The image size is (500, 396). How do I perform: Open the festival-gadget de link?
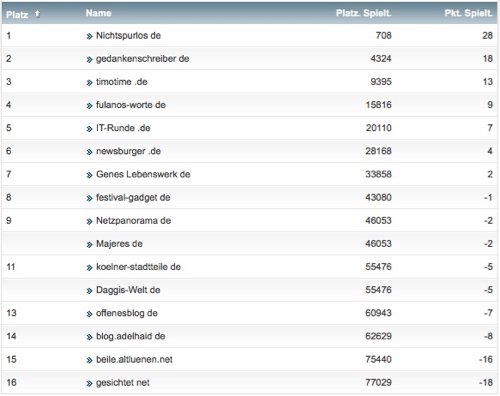pyautogui.click(x=133, y=197)
